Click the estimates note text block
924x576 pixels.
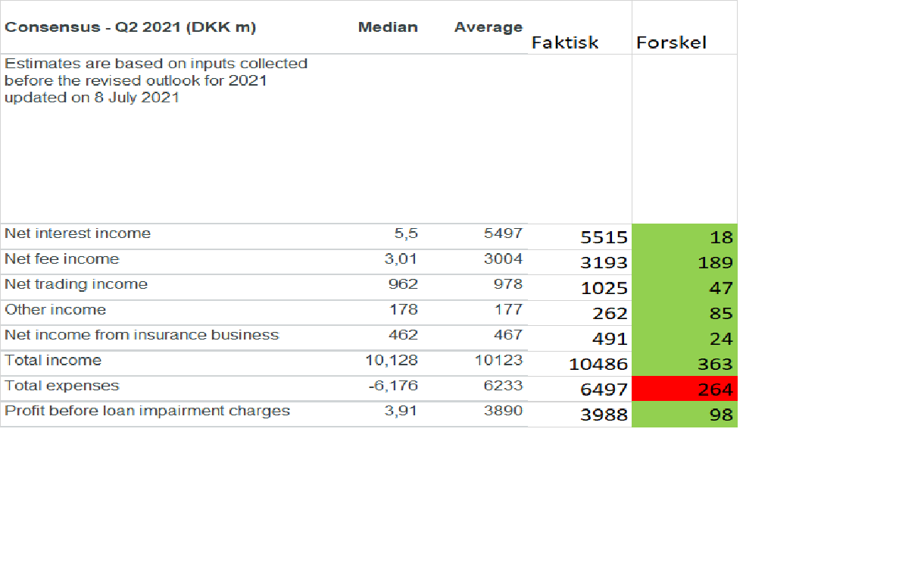[155, 80]
